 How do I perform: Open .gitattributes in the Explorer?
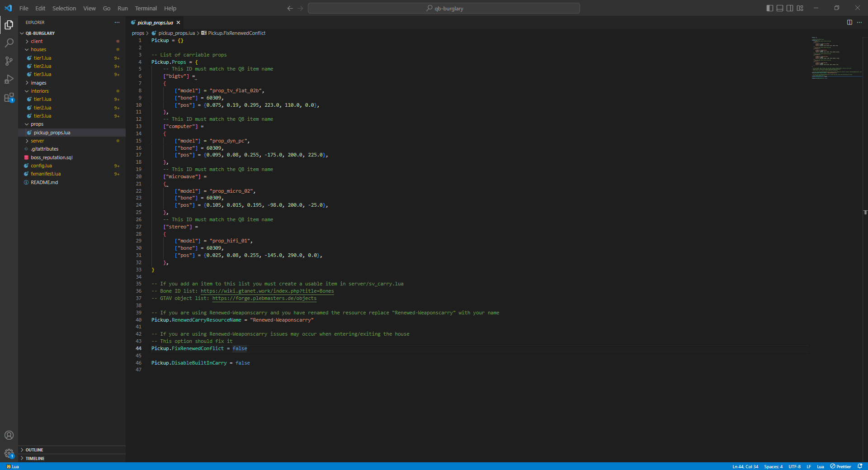coord(72,149)
